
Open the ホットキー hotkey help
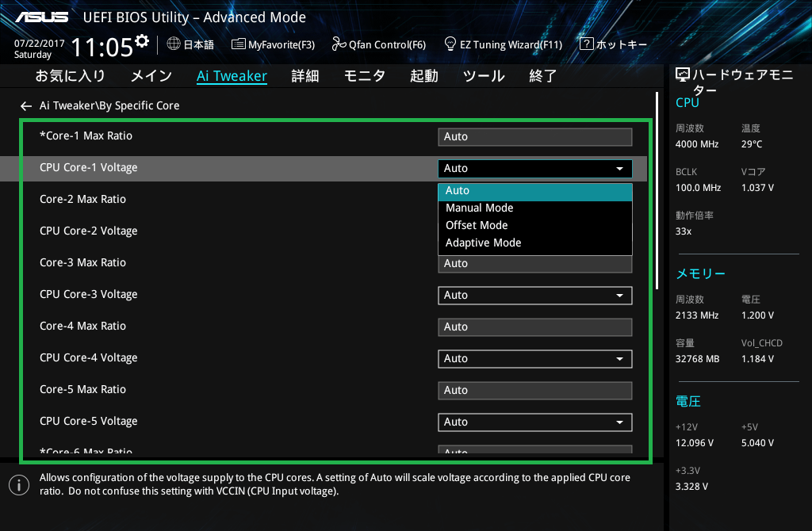tap(613, 44)
